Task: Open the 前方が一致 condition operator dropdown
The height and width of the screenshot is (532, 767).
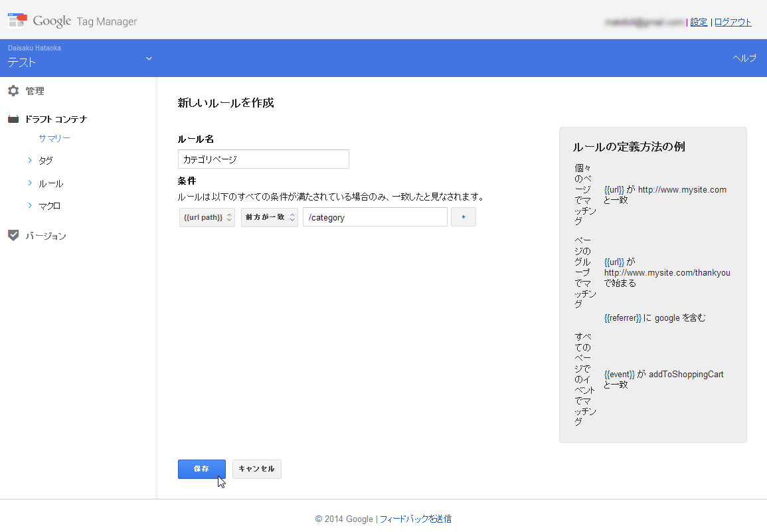Action: coord(270,217)
